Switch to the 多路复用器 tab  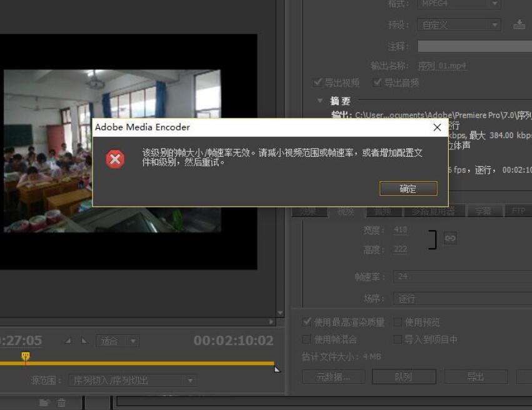point(433,211)
